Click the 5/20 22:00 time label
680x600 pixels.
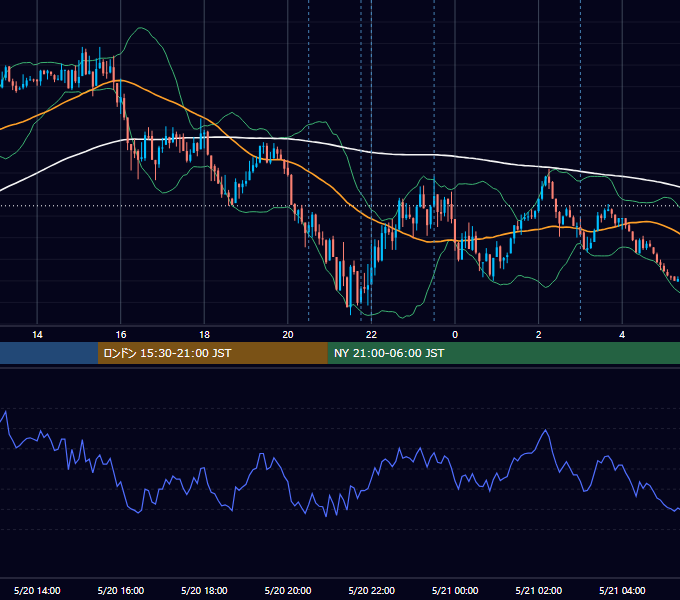[x=372, y=590]
